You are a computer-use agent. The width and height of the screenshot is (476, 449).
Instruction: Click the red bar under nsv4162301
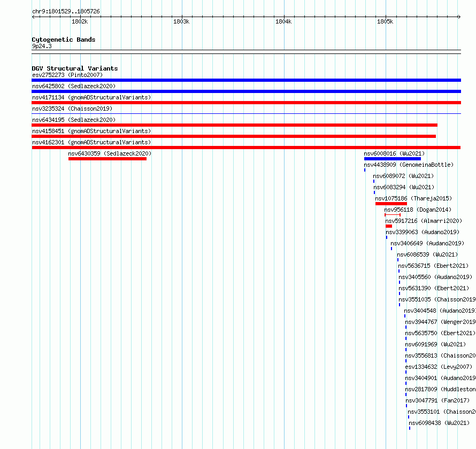246,148
